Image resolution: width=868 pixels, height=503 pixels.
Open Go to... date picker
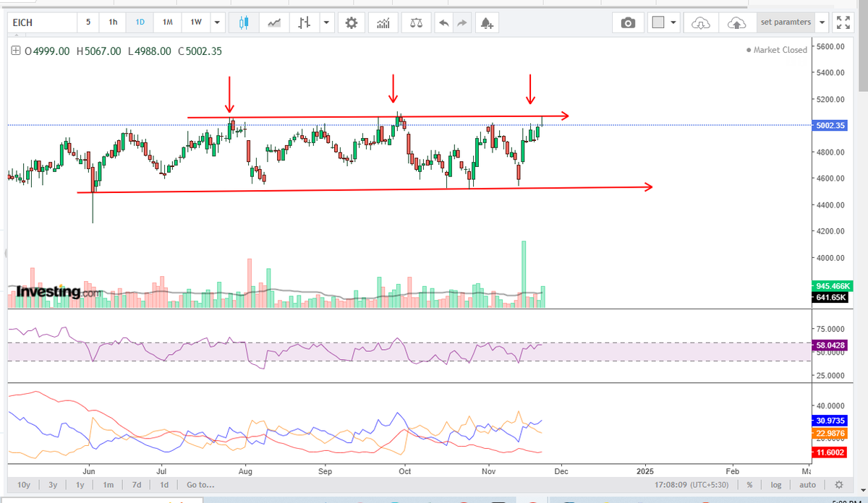200,484
